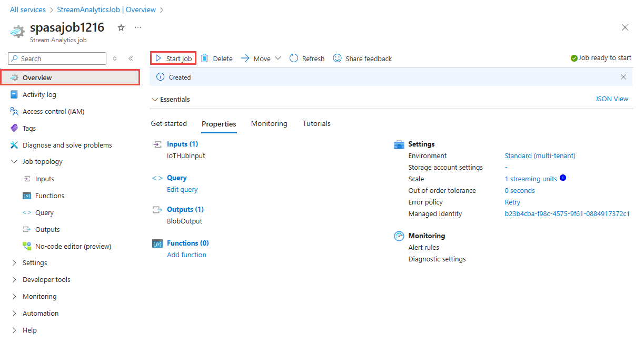Click the Edit query link

182,190
